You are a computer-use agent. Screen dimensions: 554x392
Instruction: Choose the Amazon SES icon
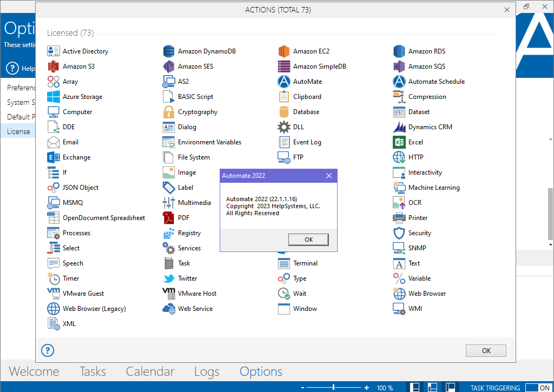[x=169, y=67]
